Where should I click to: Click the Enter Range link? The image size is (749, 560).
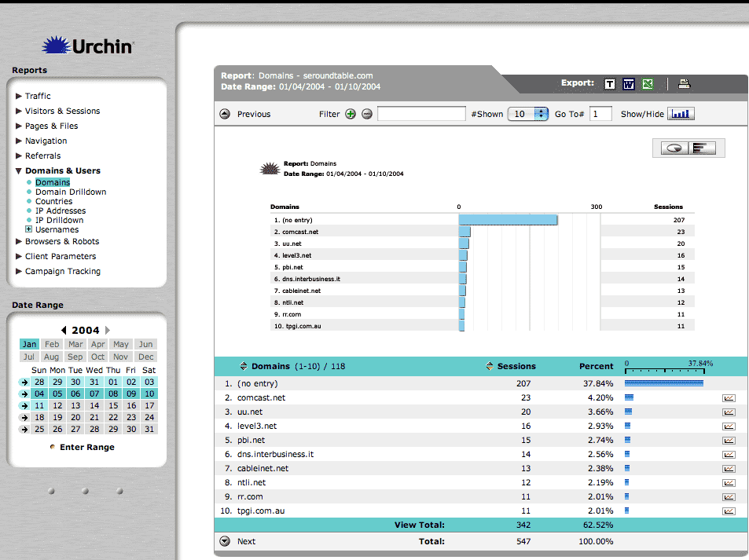point(87,448)
